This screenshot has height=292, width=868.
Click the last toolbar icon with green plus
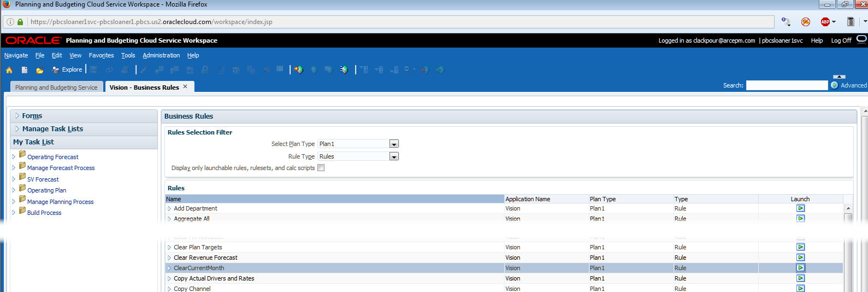[440, 69]
